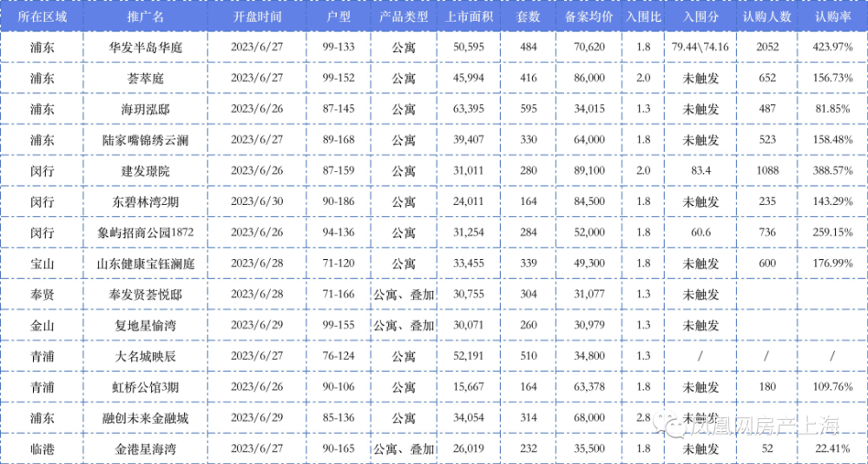Click the 22.41% subscription rate cell
Screen dimensions: 868x464
832,448
